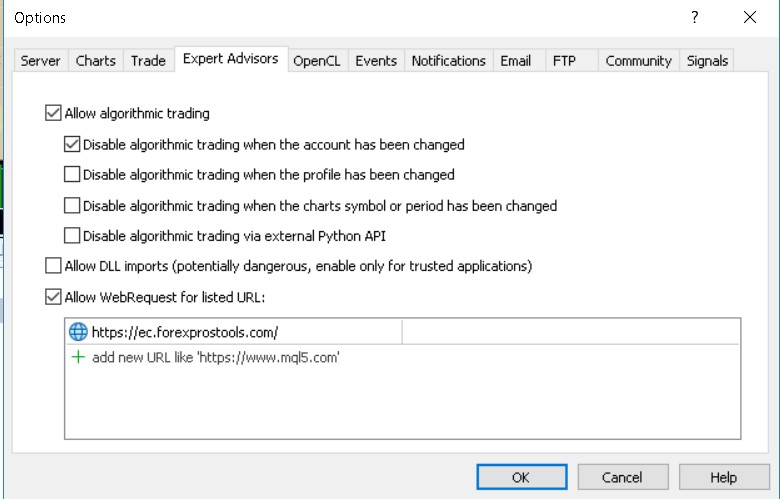Image resolution: width=780 pixels, height=499 pixels.
Task: Toggle Allow algorithmic trading checkbox
Action: click(53, 114)
